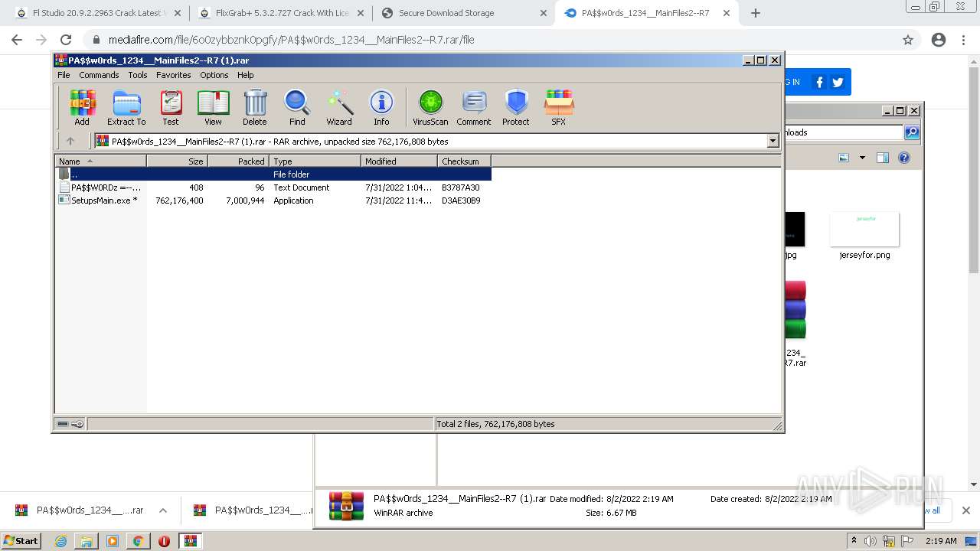Switch to Secure Download Storage tab
The image size is (980, 551).
464,13
